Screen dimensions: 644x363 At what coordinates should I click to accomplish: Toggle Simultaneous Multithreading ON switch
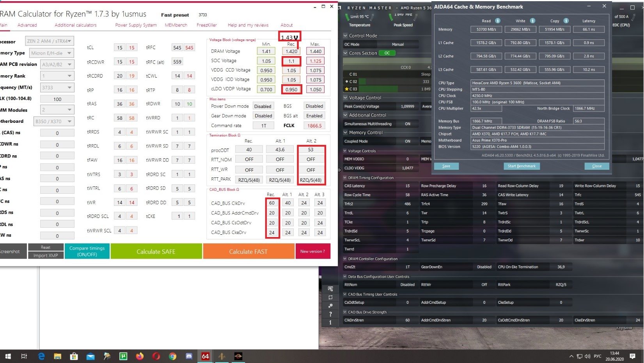tap(408, 124)
